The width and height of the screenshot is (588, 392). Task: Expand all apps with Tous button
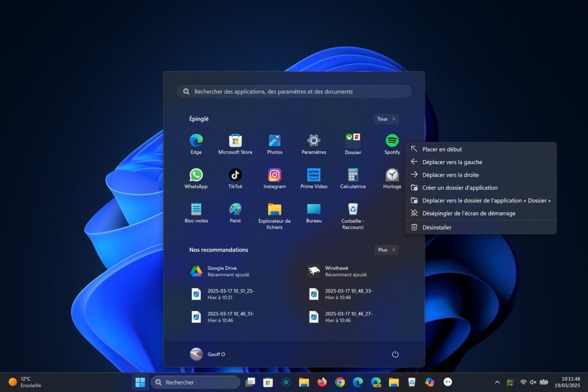coord(386,119)
